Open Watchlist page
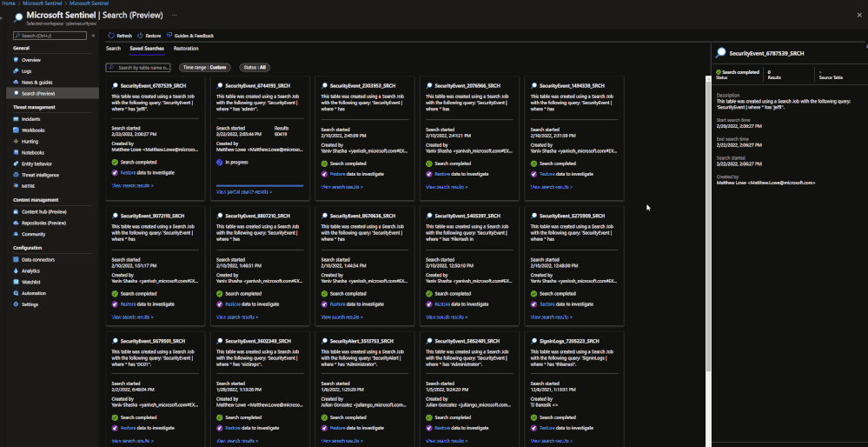Screen dimensions: 868x447 31,282
